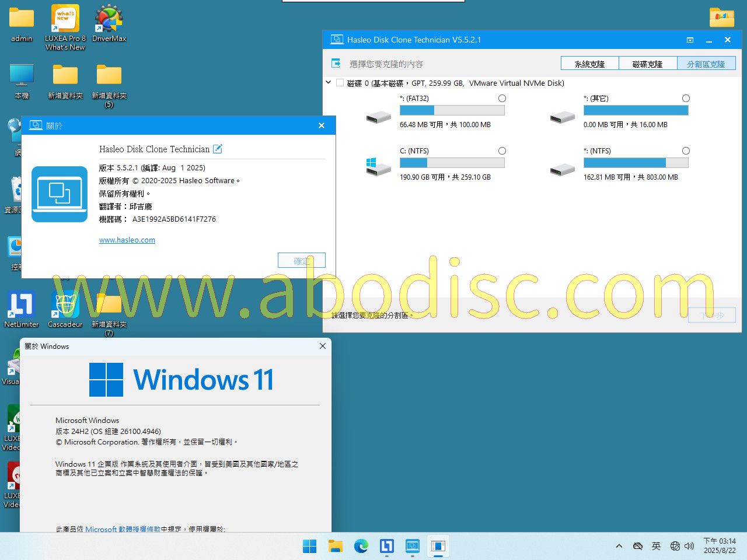Open Hasleo window menu icon near minimize
The width and height of the screenshot is (747, 560).
click(x=690, y=40)
